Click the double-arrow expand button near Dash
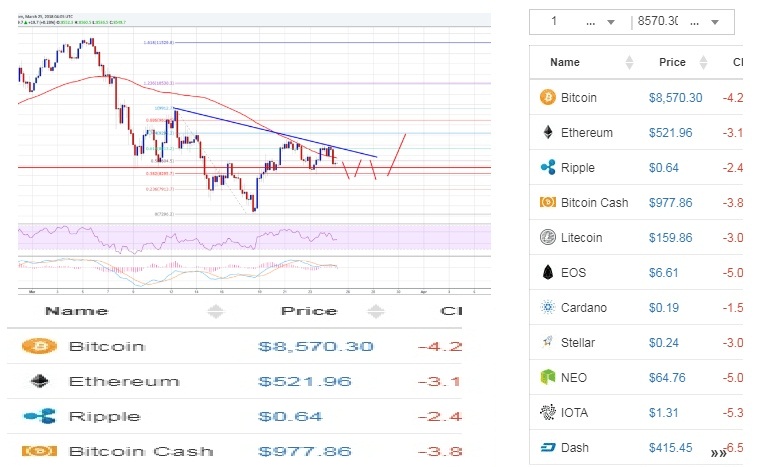The image size is (762, 467). tap(718, 453)
